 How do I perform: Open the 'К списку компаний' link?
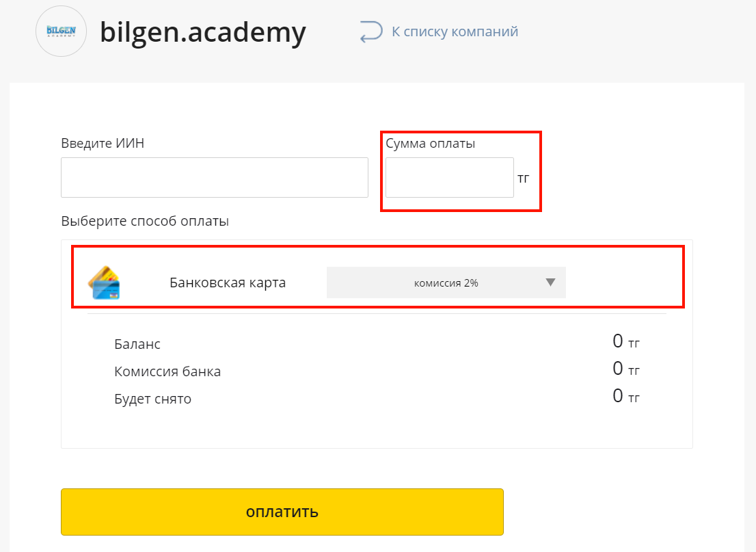click(455, 31)
